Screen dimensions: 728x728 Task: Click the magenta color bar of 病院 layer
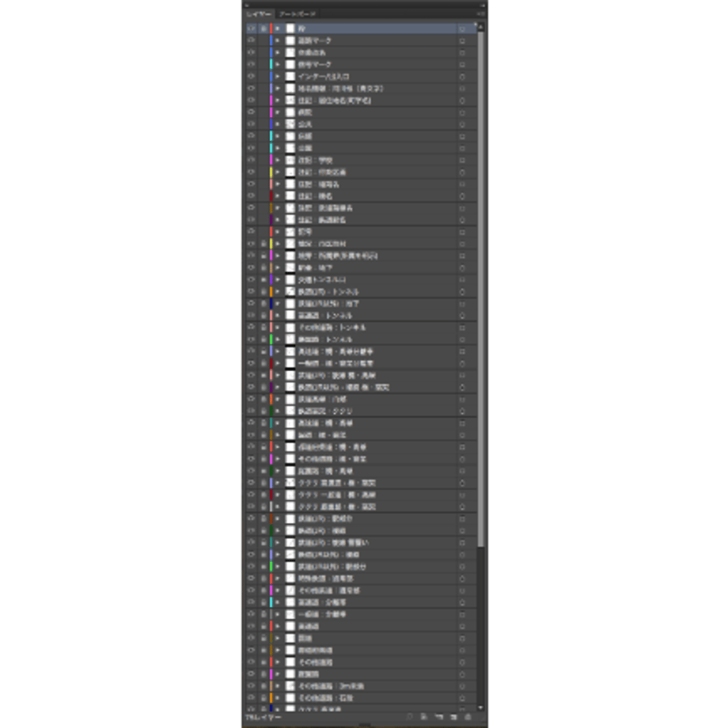(x=271, y=112)
